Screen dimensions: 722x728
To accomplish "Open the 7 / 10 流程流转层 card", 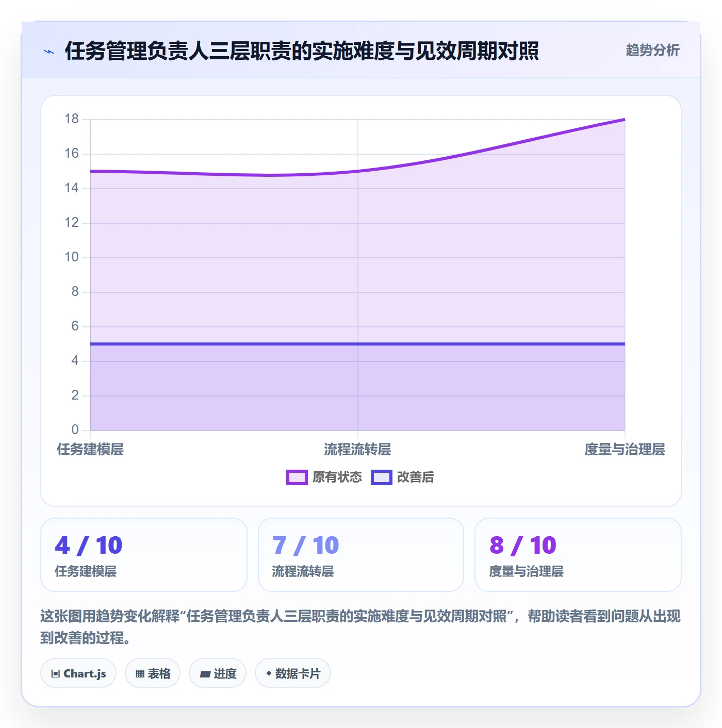I will (361, 555).
